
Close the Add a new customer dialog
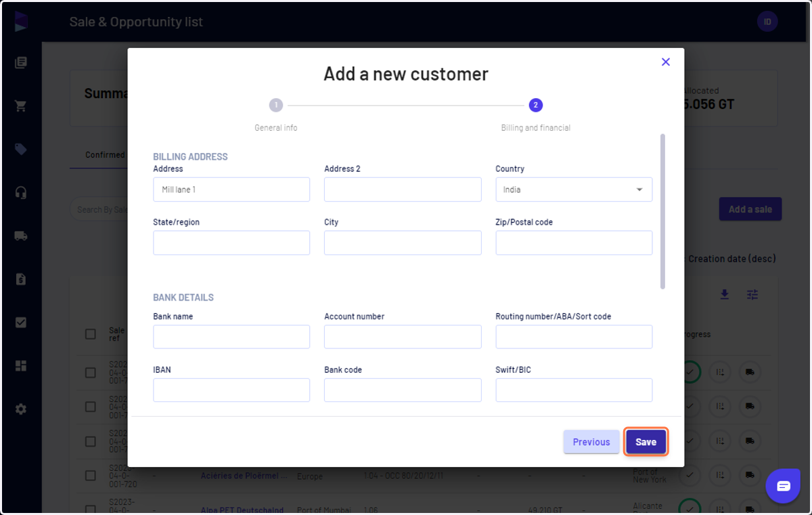coord(666,62)
